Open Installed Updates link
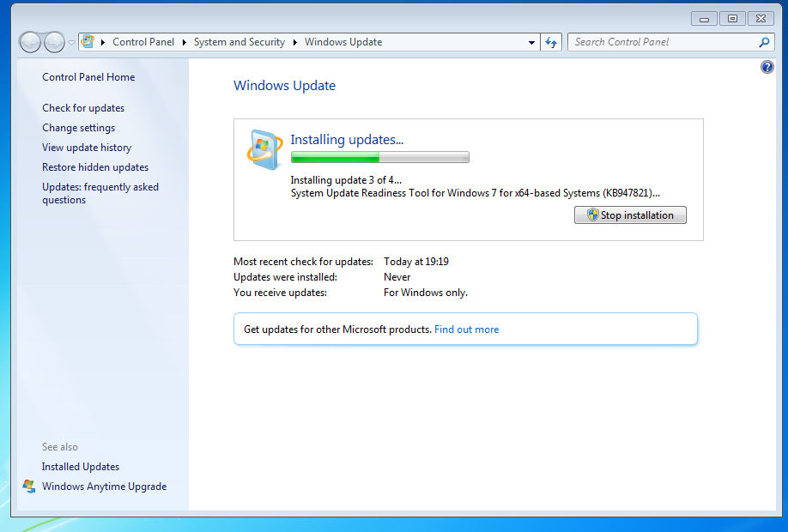This screenshot has height=532, width=788. (81, 467)
